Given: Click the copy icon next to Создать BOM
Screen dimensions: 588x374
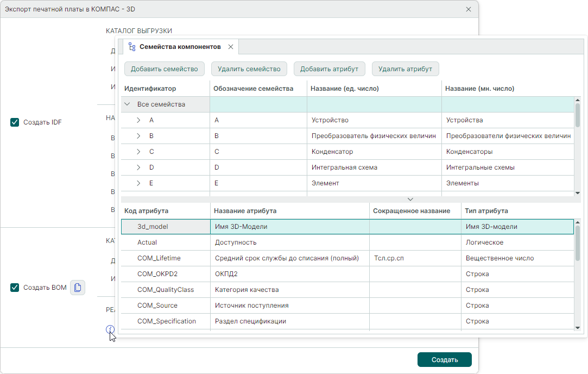Looking at the screenshot, I should coord(78,288).
